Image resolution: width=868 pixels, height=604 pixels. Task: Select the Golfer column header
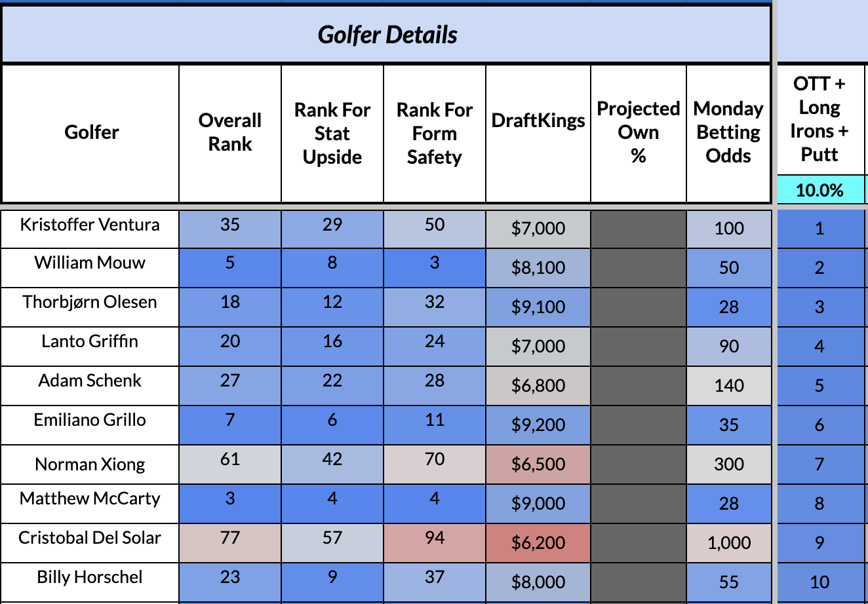91,132
